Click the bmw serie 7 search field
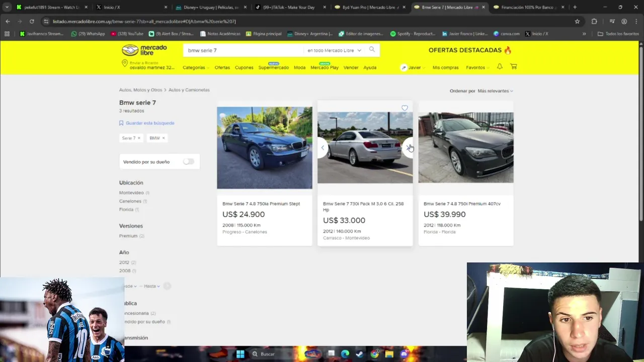 [244, 50]
